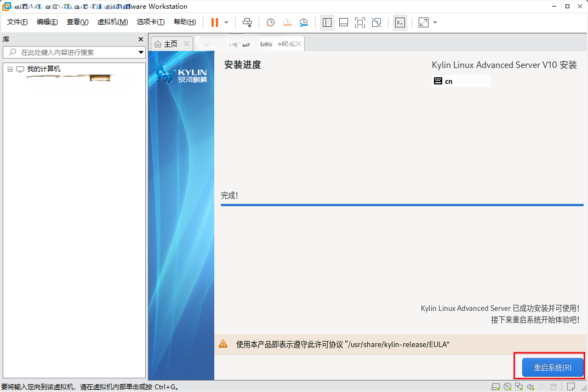The width and height of the screenshot is (588, 392).
Task: Open the 编辑(E) menu
Action: (x=47, y=22)
